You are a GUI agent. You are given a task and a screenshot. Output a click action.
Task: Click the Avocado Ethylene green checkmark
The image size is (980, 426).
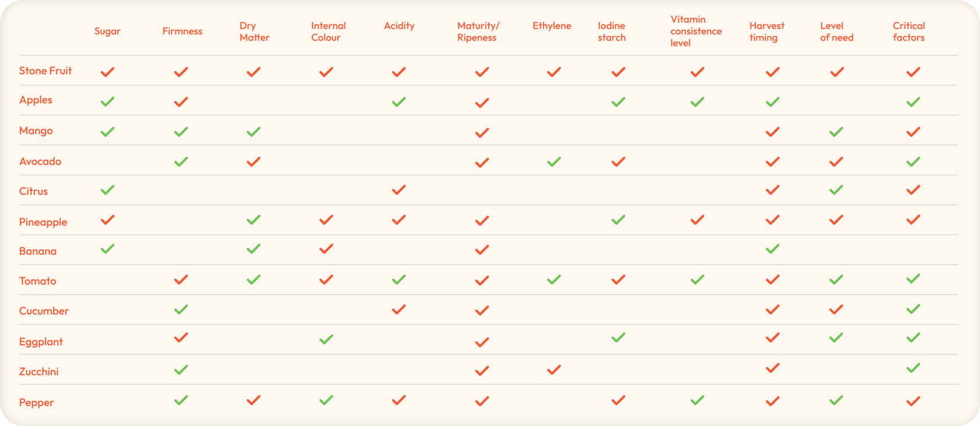pos(554,161)
